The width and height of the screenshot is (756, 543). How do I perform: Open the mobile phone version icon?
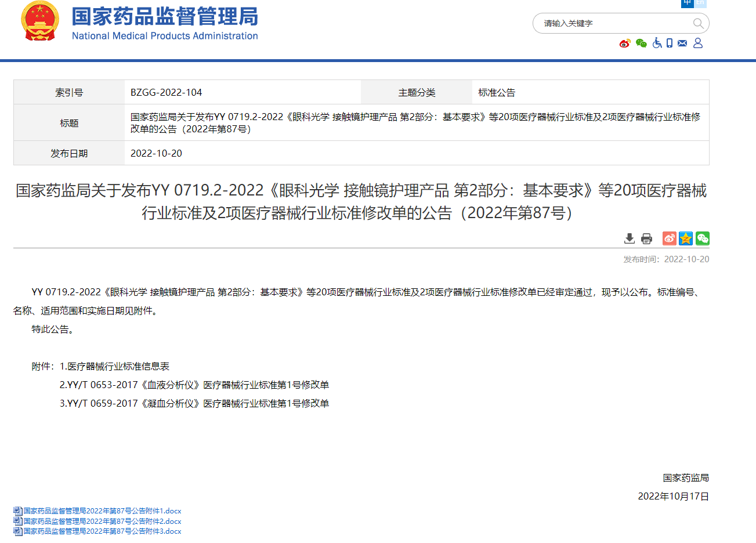click(x=670, y=43)
